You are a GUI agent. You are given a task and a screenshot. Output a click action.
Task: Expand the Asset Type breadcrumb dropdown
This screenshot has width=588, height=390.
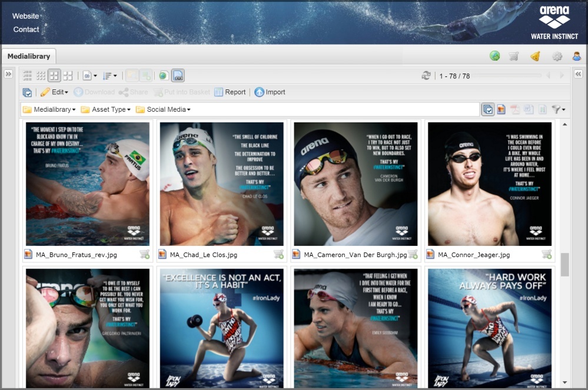[106, 109]
